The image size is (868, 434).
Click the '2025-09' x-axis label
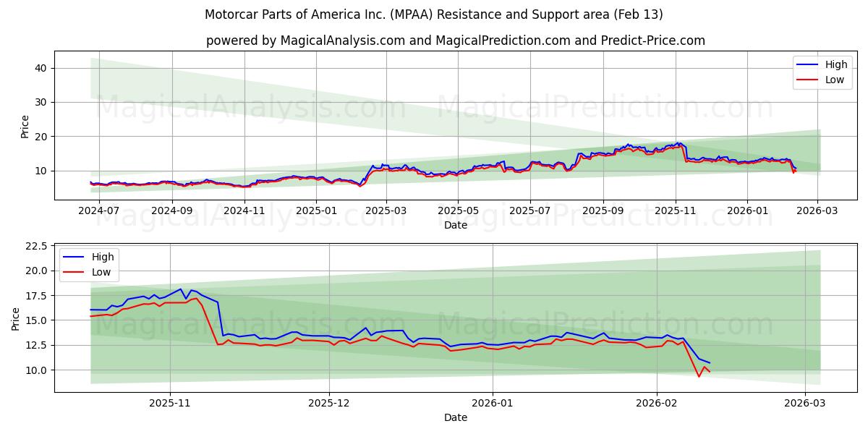click(x=604, y=210)
